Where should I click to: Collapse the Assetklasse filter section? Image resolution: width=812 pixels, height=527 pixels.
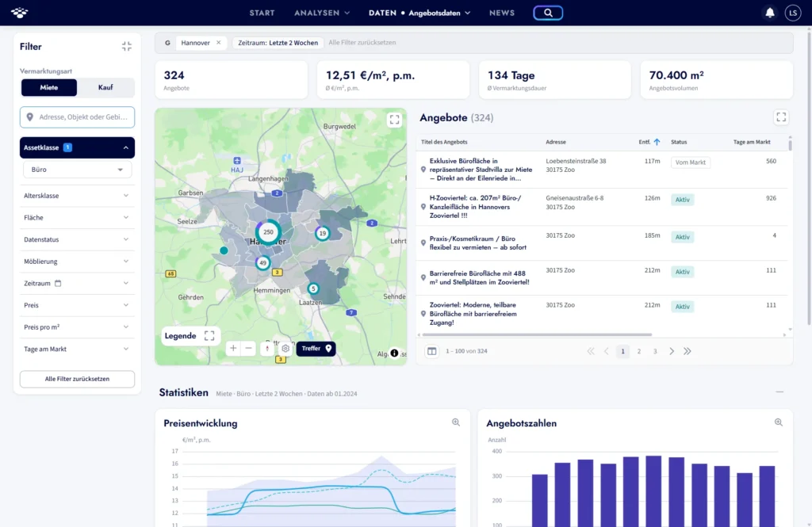pos(77,147)
